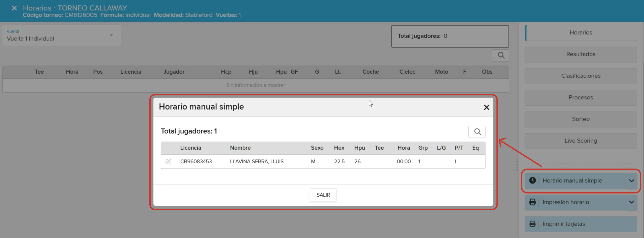The height and width of the screenshot is (238, 644).
Task: Click the P/T column header
Action: (x=459, y=148)
